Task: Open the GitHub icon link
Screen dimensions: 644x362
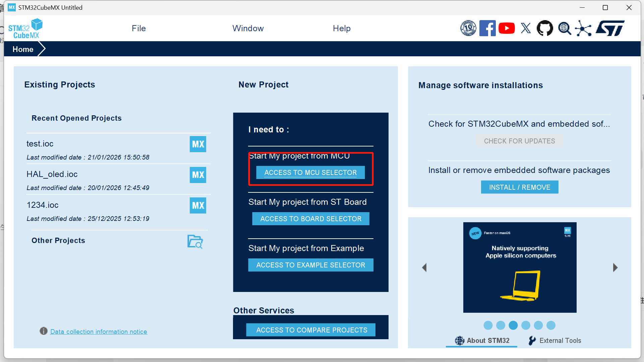Action: tap(545, 28)
